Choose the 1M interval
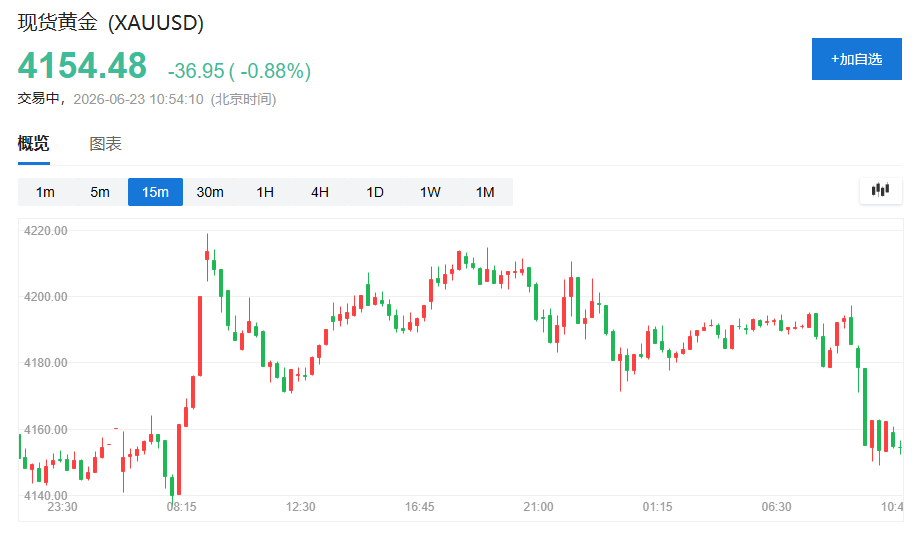 pos(485,192)
